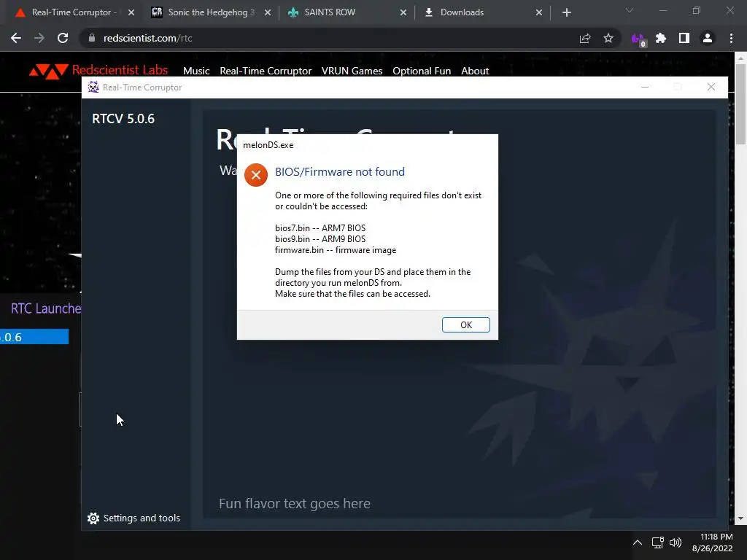Click the RTC Launcher heading
The width and height of the screenshot is (747, 560).
click(x=46, y=308)
